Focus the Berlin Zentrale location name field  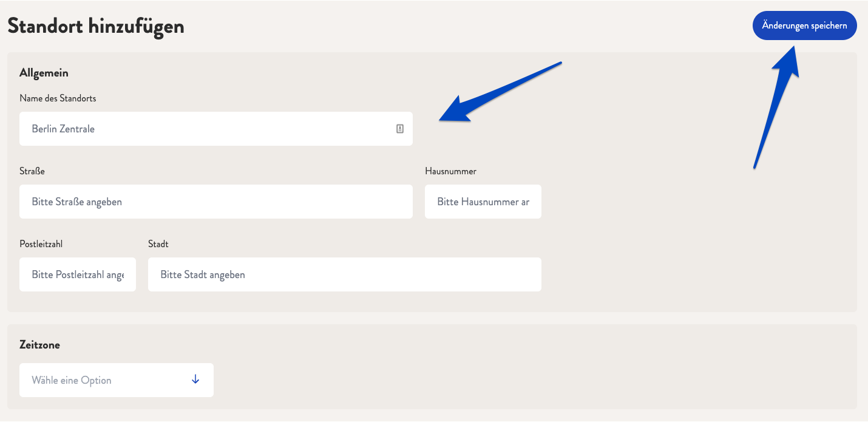click(216, 129)
